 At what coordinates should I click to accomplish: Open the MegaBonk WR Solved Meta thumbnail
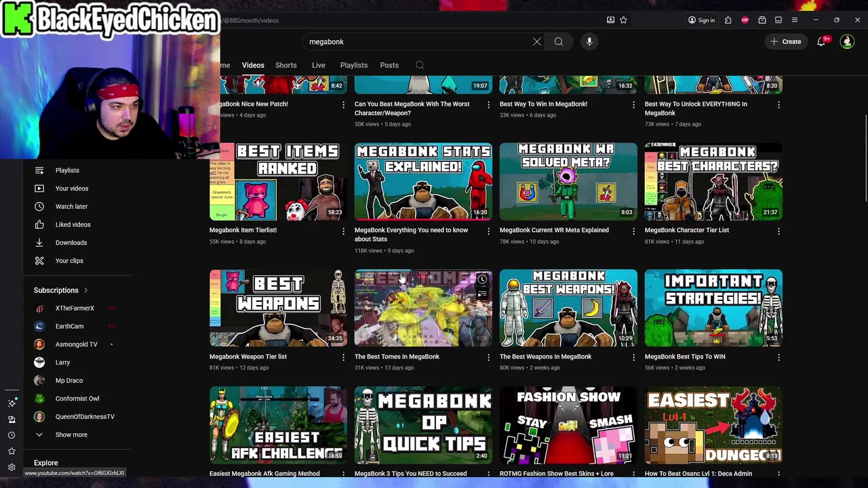pos(568,182)
